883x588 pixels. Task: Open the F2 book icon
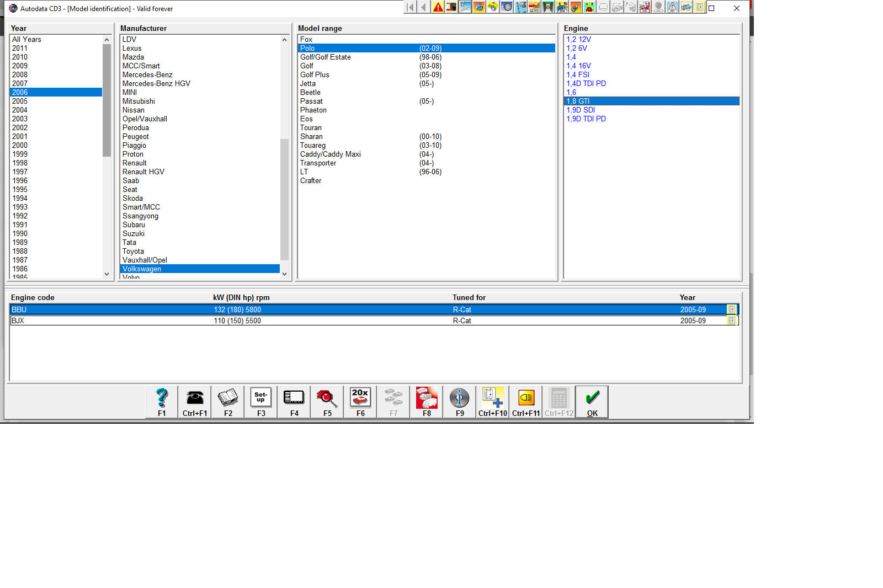[228, 402]
